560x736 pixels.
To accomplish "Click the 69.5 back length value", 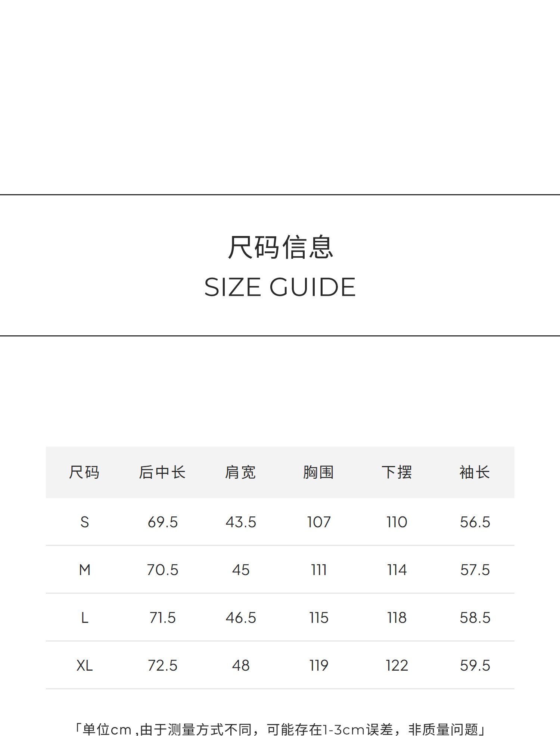I will coord(163,522).
